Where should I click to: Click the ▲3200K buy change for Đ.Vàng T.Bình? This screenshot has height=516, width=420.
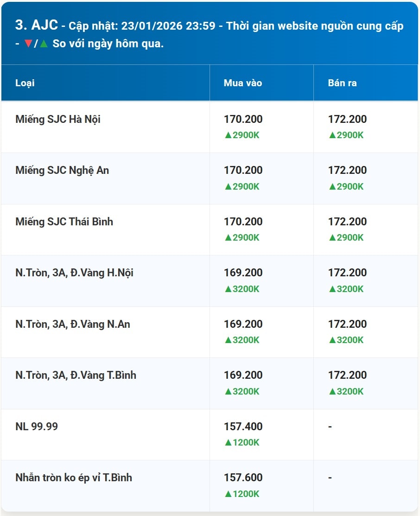[242, 391]
